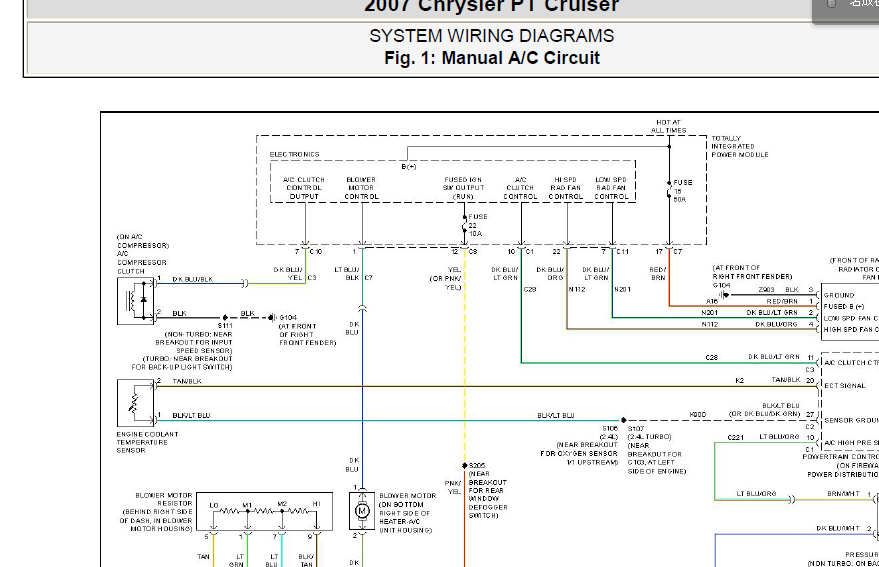
Task: Click the 'K2' circuit label
Action: (x=739, y=380)
